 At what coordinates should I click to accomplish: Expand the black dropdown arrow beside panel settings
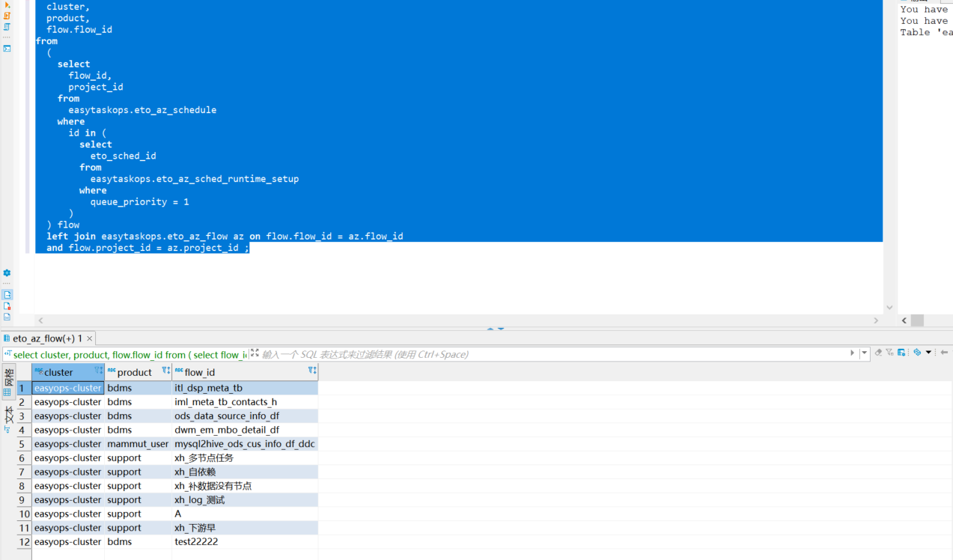[x=929, y=352]
